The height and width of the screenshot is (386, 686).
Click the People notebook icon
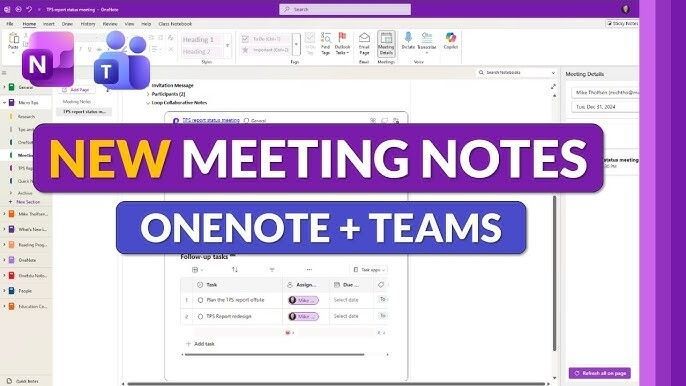pyautogui.click(x=12, y=291)
